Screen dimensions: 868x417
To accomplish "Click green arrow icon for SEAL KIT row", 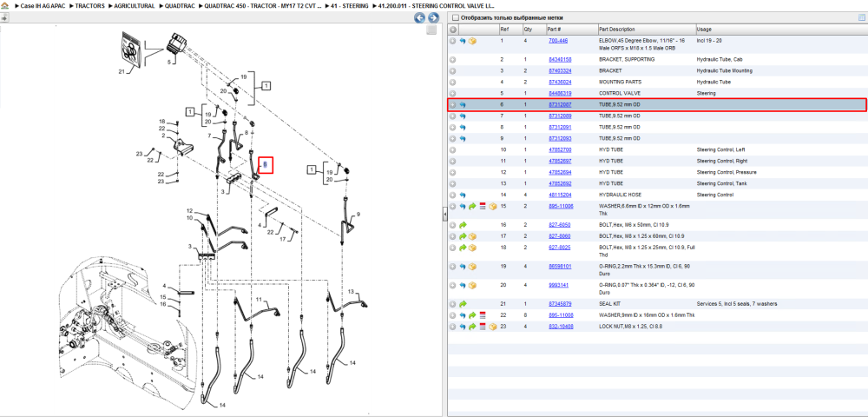I will [x=463, y=304].
